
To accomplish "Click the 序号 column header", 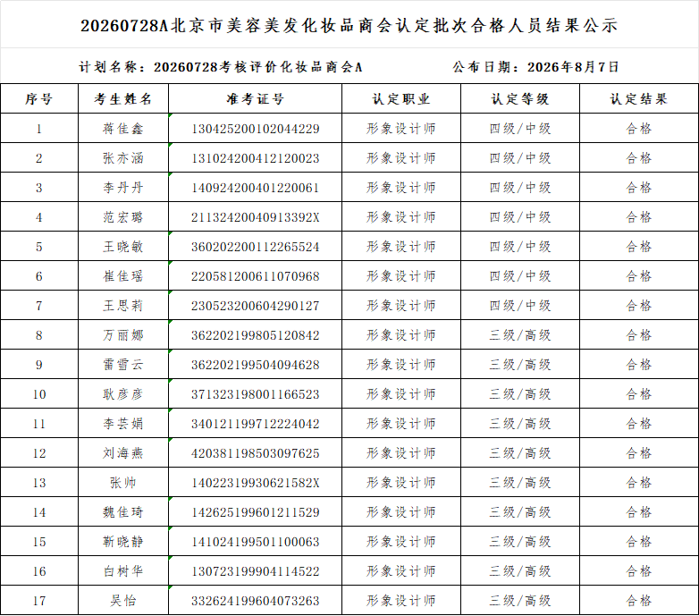I will coord(39,98).
